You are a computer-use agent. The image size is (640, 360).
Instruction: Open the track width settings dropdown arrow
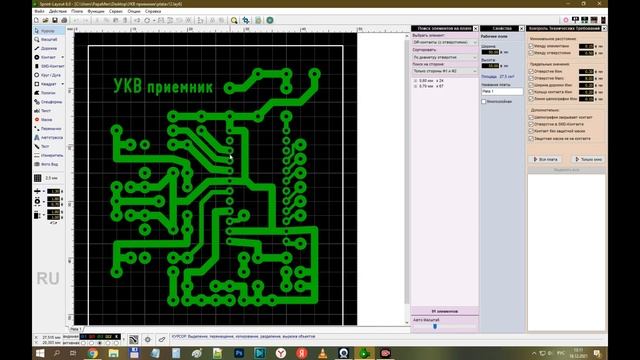pos(44,191)
